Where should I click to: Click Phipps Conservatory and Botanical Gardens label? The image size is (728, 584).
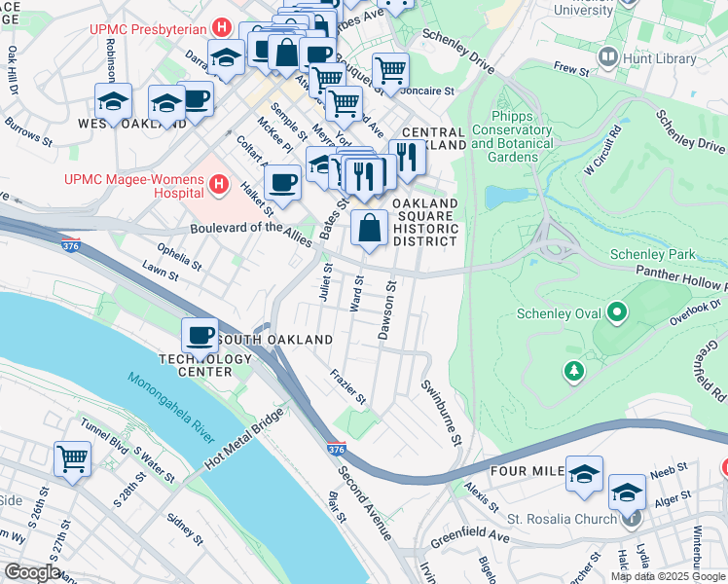click(512, 136)
